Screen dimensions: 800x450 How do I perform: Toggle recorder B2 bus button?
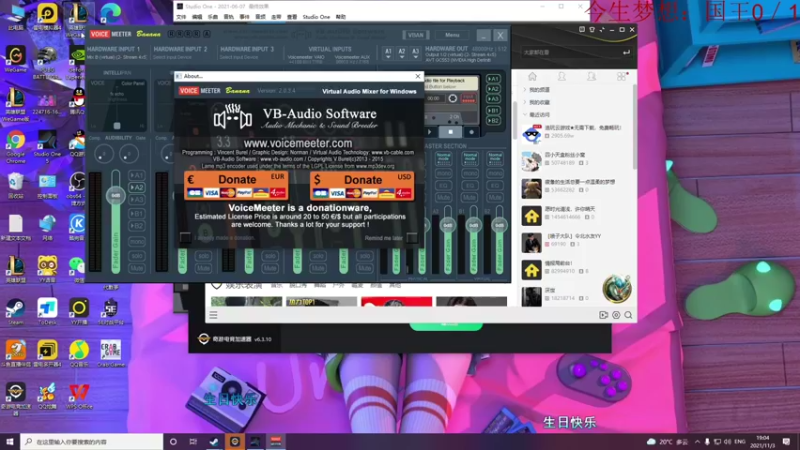point(493,121)
